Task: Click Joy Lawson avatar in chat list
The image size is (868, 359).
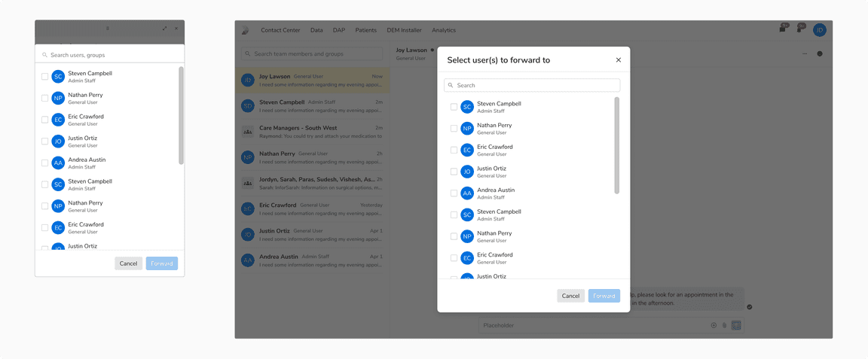Action: click(248, 81)
